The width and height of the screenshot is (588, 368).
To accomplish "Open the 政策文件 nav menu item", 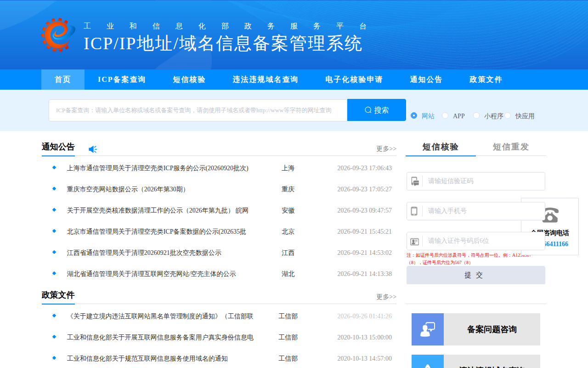I will 486,80.
